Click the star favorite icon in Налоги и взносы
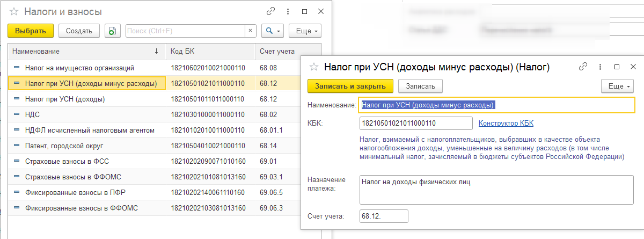Image resolution: width=644 pixels, height=239 pixels. point(14,12)
